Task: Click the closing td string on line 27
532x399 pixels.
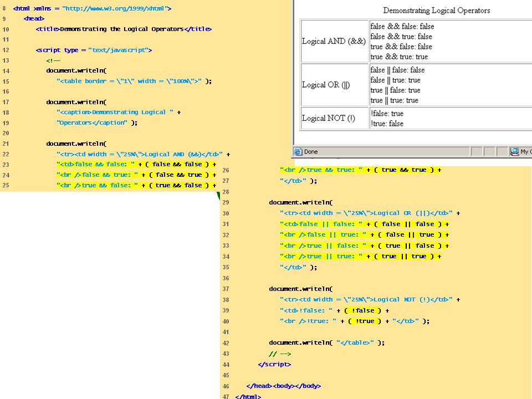Action: point(293,181)
